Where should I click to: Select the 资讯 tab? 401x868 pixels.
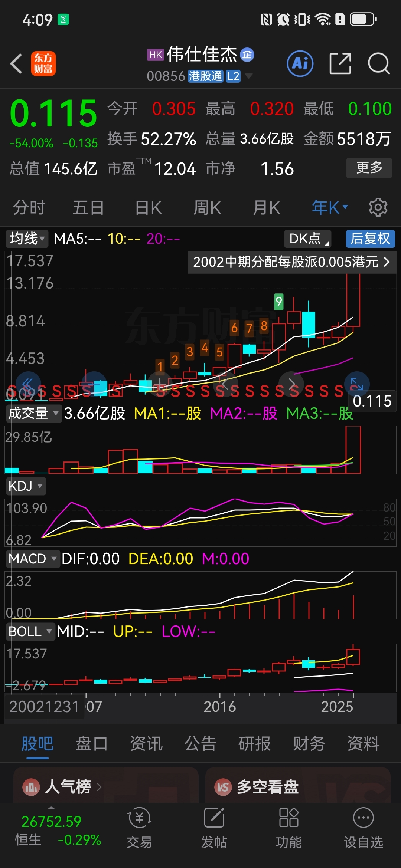(x=146, y=744)
